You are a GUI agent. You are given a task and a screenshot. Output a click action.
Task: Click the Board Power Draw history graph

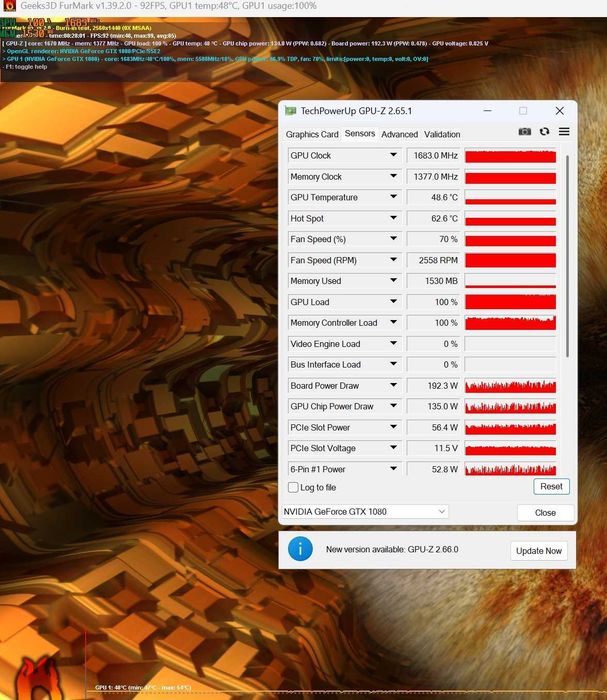(510, 386)
